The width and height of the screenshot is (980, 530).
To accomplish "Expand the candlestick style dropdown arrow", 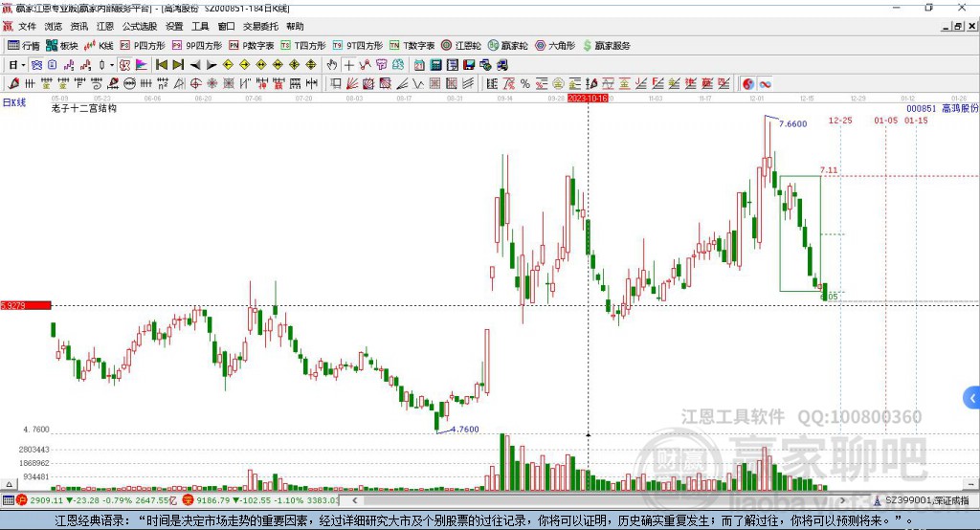I will pyautogui.click(x=112, y=65).
